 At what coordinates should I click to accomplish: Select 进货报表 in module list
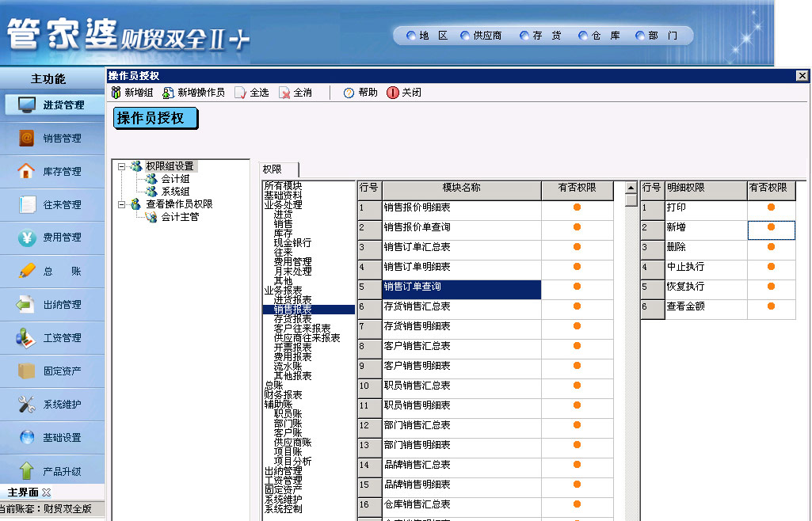292,300
